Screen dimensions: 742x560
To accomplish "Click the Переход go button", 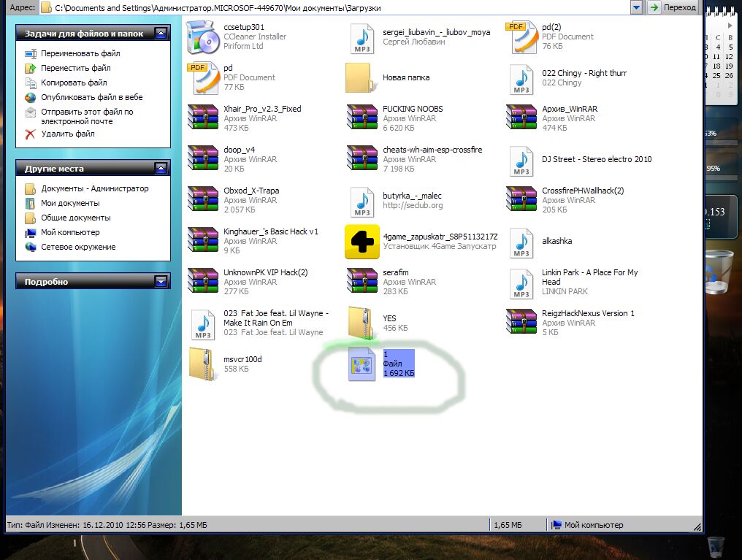I will pos(673,7).
